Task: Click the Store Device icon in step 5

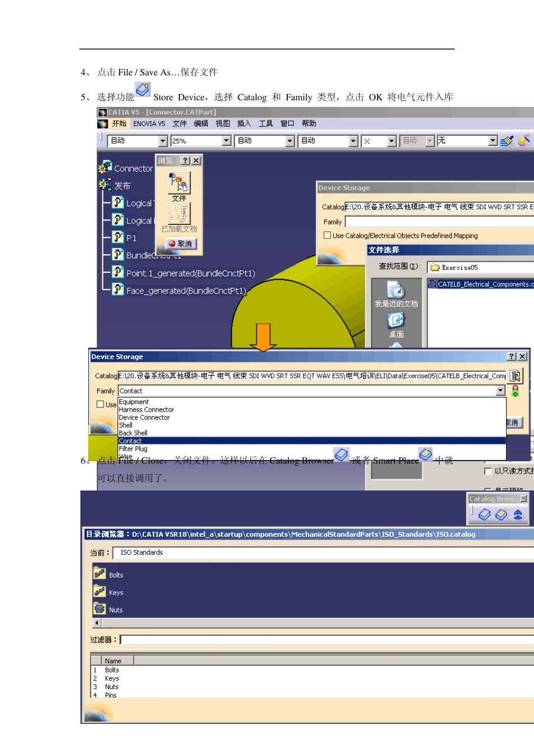Action: 143,89
